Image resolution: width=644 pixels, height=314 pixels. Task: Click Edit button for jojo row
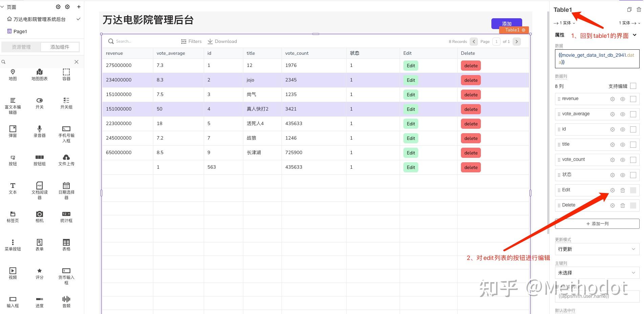pyautogui.click(x=411, y=80)
